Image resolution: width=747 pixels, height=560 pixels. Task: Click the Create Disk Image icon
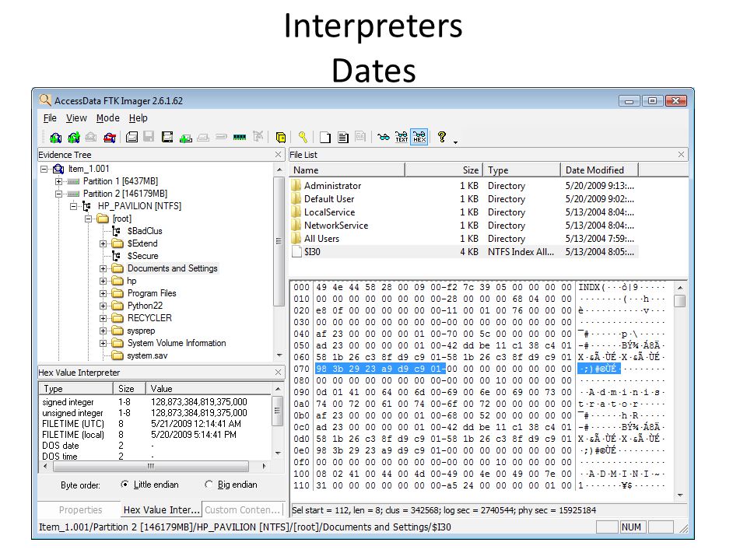coord(132,137)
